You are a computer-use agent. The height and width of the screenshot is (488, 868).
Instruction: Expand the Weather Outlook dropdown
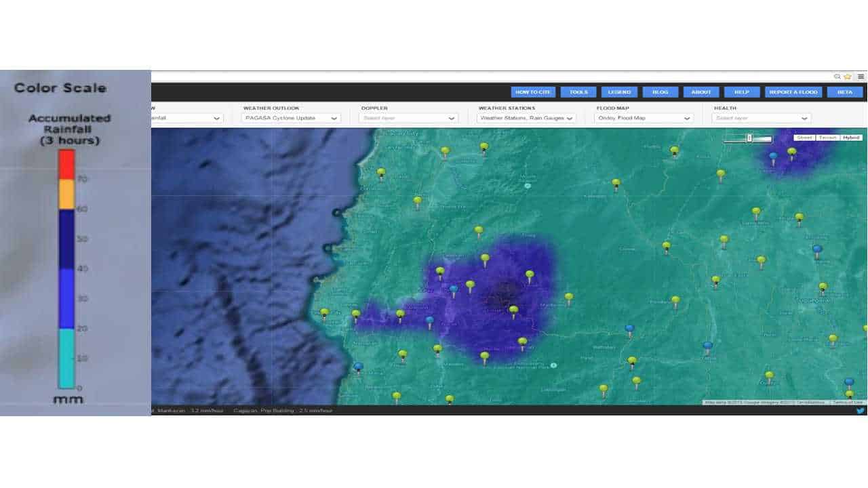[290, 118]
